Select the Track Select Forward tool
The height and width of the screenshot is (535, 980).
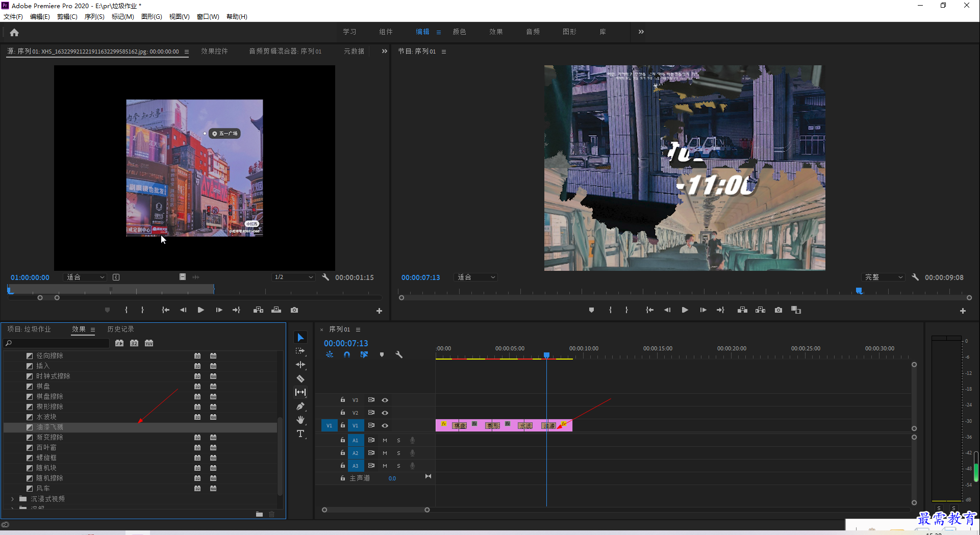(300, 351)
